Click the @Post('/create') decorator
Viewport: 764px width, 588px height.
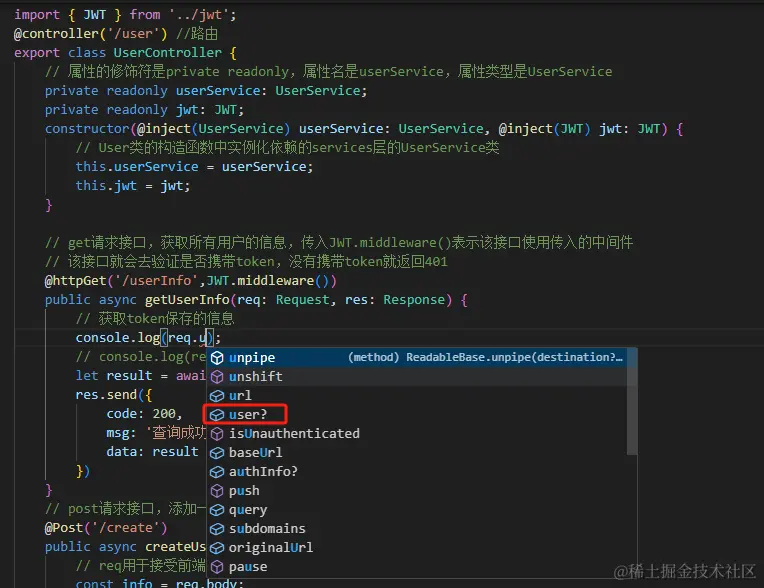coord(106,528)
